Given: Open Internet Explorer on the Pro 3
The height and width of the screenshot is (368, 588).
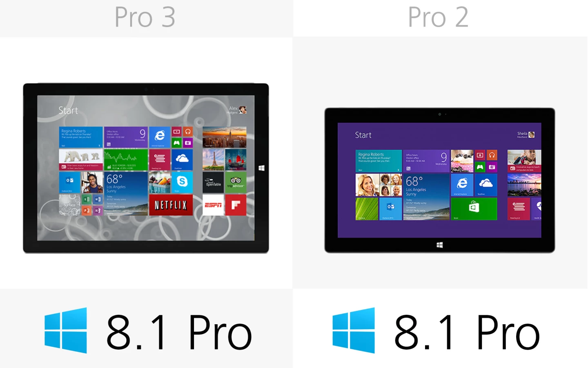Looking at the screenshot, I should tap(159, 137).
